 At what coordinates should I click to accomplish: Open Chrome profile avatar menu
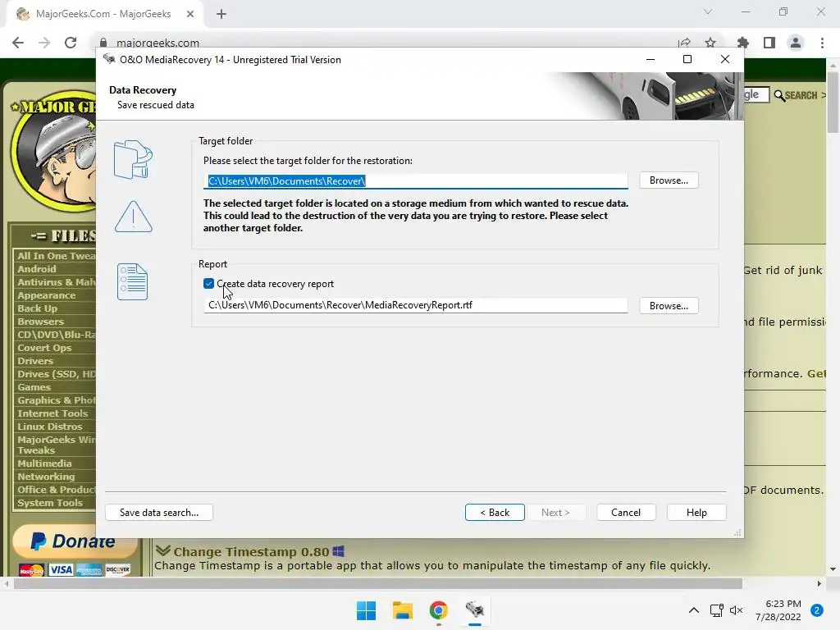coord(796,43)
